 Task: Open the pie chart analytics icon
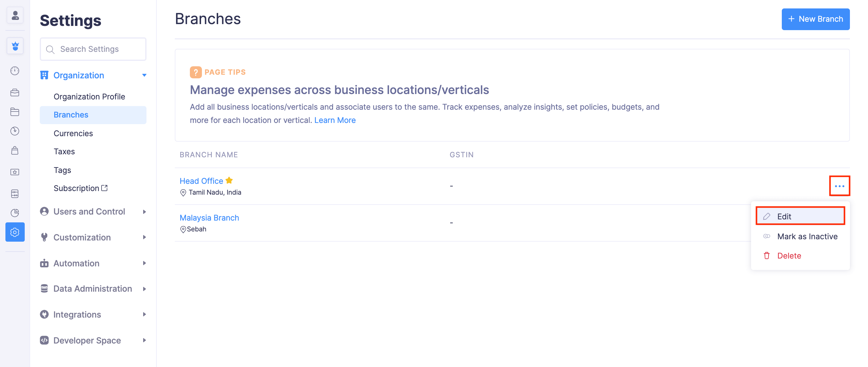coord(15,213)
